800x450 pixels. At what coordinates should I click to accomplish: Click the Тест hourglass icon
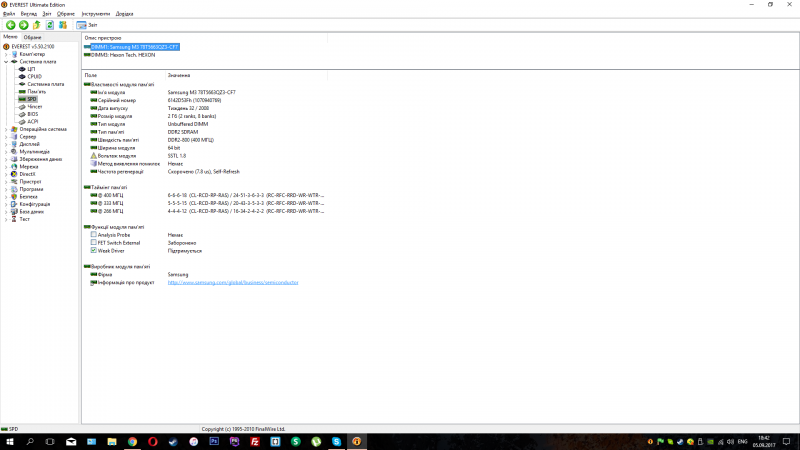point(14,219)
